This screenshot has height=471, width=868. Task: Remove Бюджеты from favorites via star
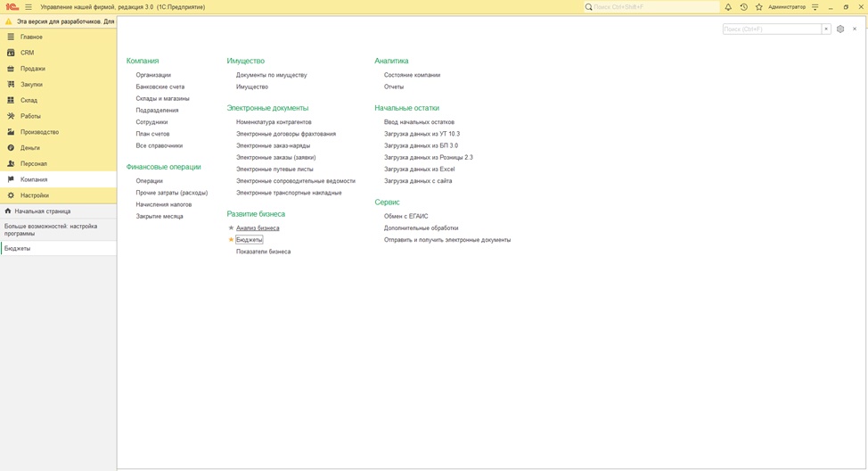pyautogui.click(x=232, y=240)
